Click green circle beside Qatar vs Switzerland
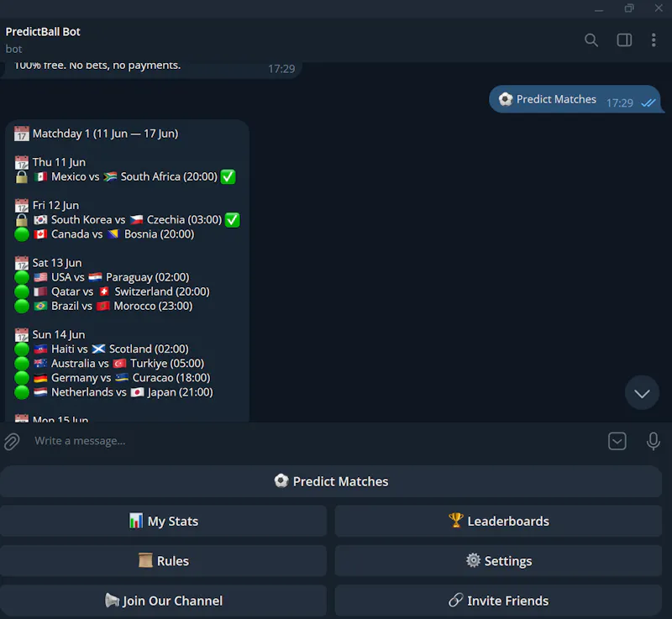Screen dimensions: 672x619 point(22,291)
